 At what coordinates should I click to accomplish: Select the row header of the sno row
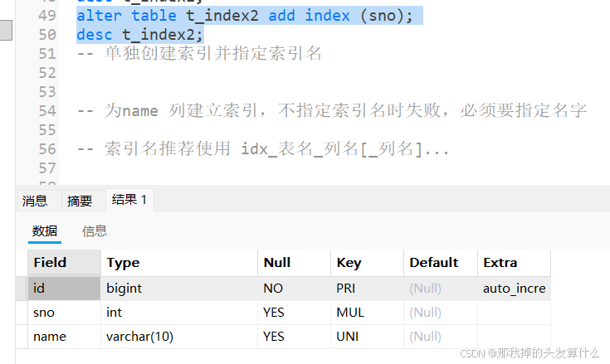[x=22, y=313]
